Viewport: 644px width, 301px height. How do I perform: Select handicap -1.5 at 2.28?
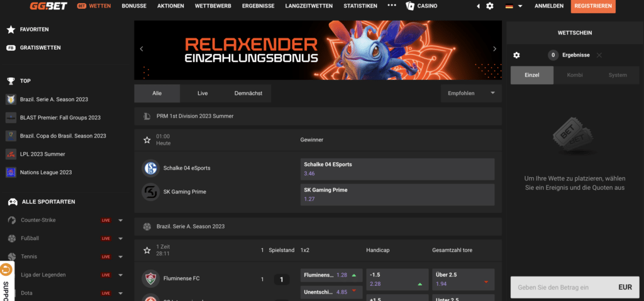pyautogui.click(x=397, y=279)
